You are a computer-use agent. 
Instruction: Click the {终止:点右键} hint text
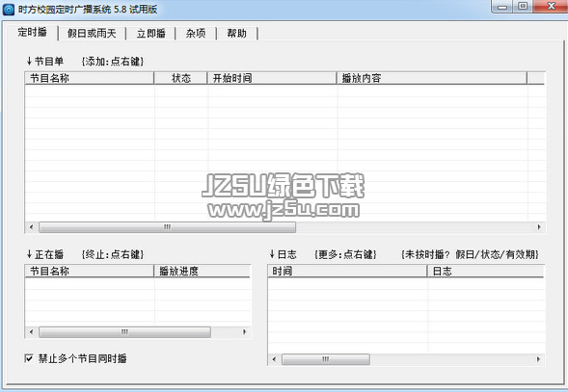coord(113,254)
